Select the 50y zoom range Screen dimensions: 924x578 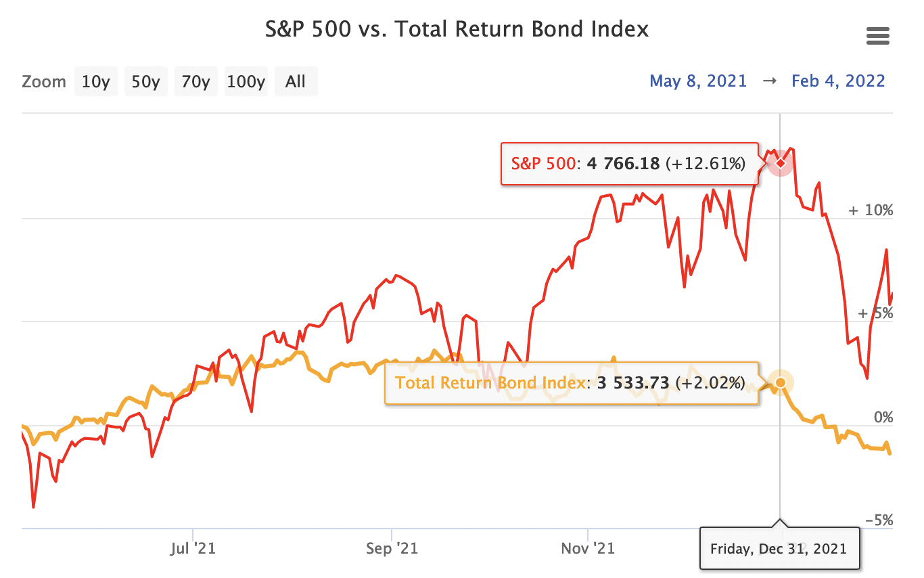145,82
